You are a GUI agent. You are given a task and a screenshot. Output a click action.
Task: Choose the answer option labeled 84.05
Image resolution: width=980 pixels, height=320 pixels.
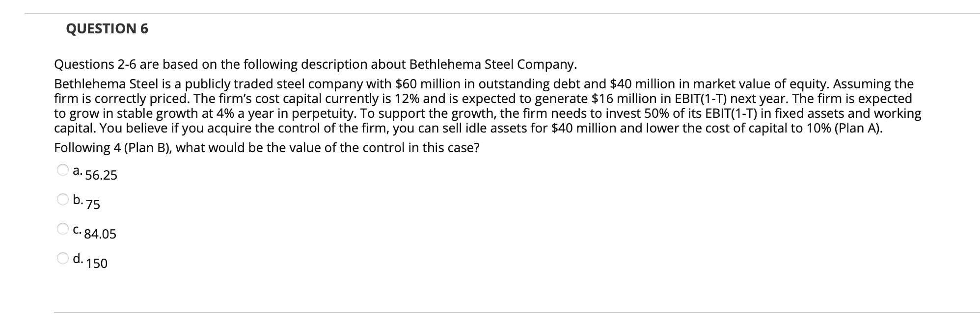click(x=102, y=235)
